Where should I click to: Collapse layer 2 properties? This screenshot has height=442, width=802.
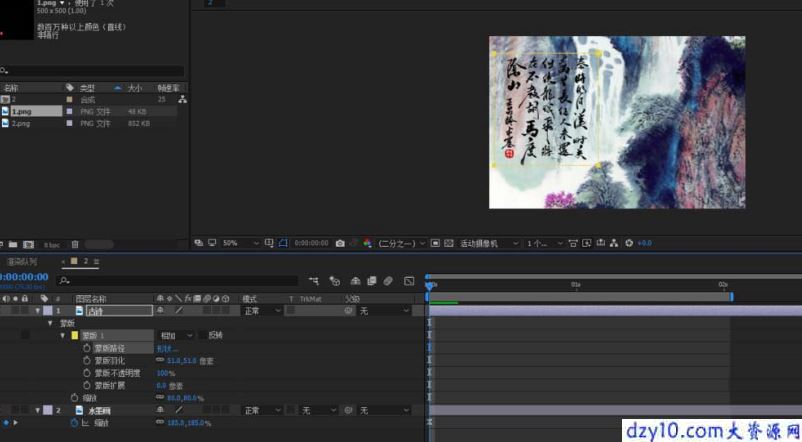pyautogui.click(x=37, y=410)
